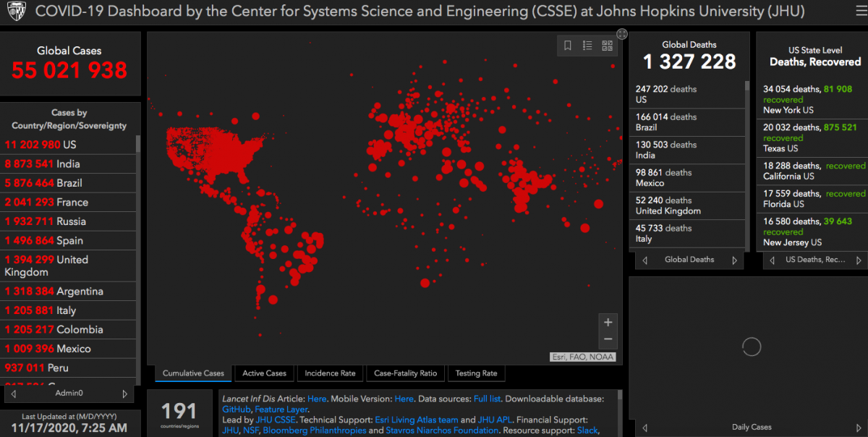Select '5 876 464 Brazil' cases row
The width and height of the screenshot is (868, 437).
[x=68, y=183]
